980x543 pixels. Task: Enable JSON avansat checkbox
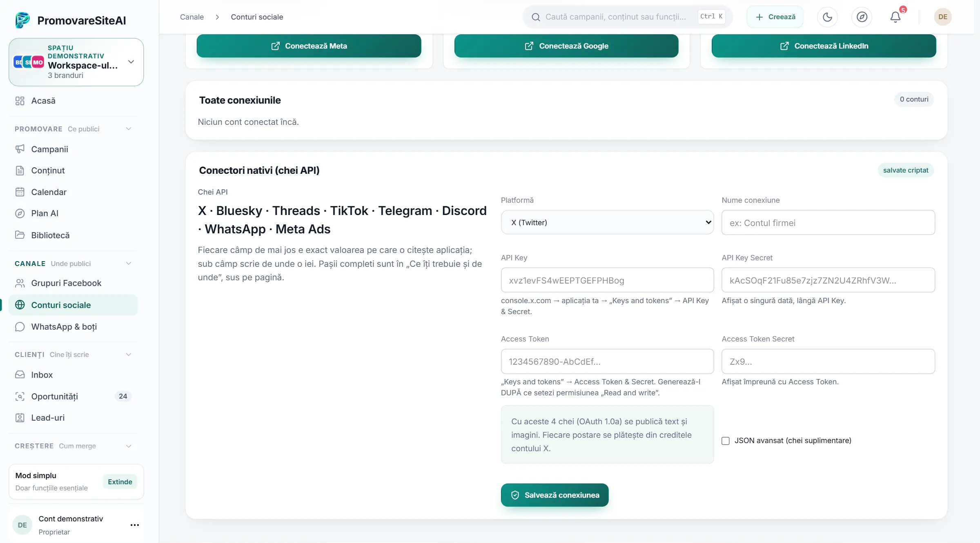tap(726, 441)
